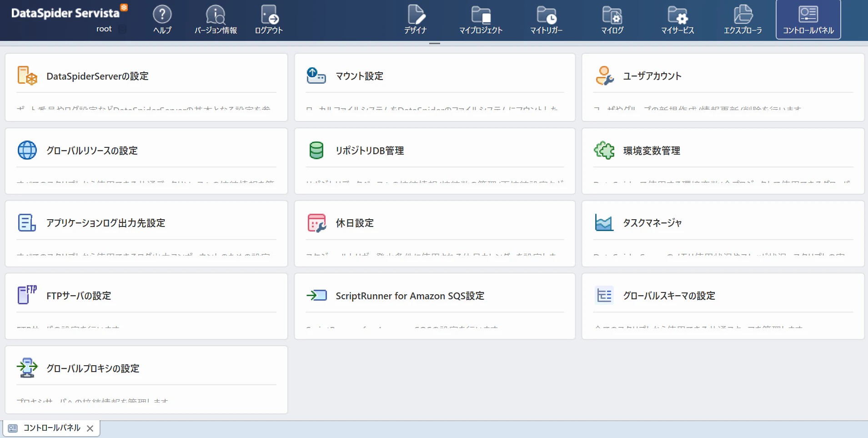This screenshot has height=438, width=868.
Task: Click the ユーザアカウント user icon
Action: pos(604,76)
